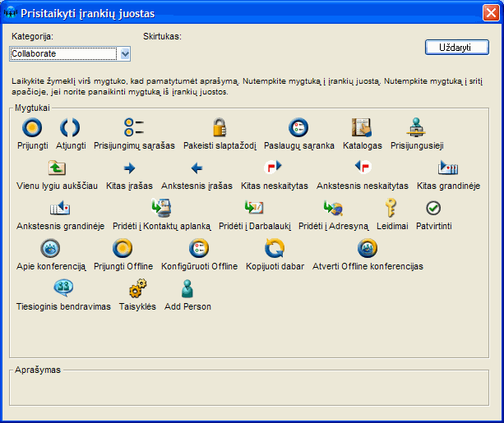Image resolution: width=504 pixels, height=423 pixels.
Task: Click the Prisijungimų sąrašas icon
Action: coord(134,128)
